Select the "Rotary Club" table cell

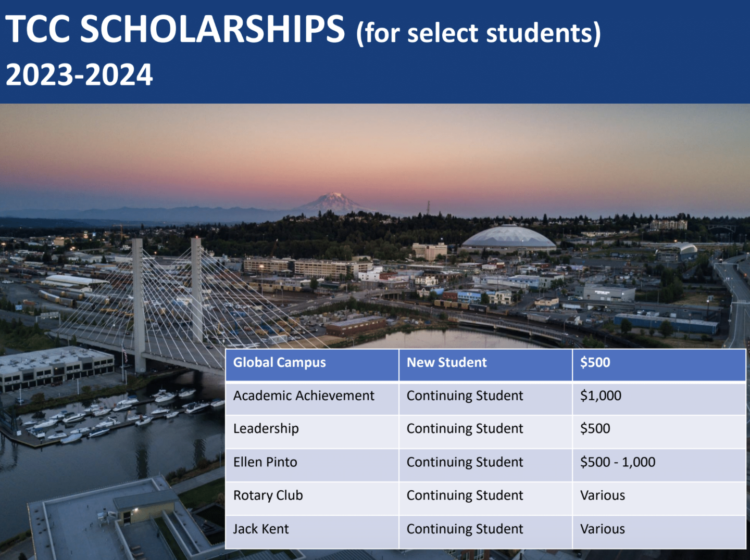coord(268,495)
